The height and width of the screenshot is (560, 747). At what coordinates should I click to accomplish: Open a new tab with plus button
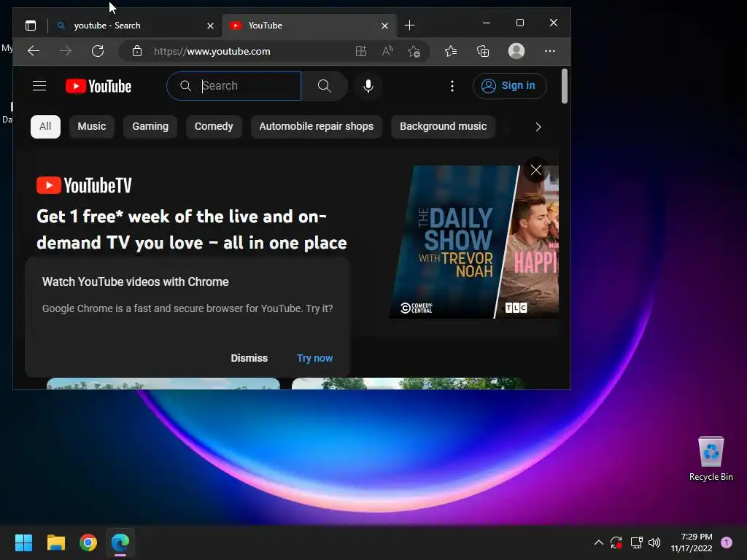tap(409, 26)
